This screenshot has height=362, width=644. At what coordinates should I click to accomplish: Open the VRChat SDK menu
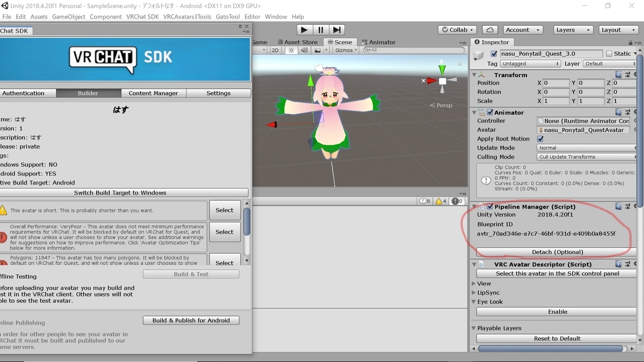(142, 17)
